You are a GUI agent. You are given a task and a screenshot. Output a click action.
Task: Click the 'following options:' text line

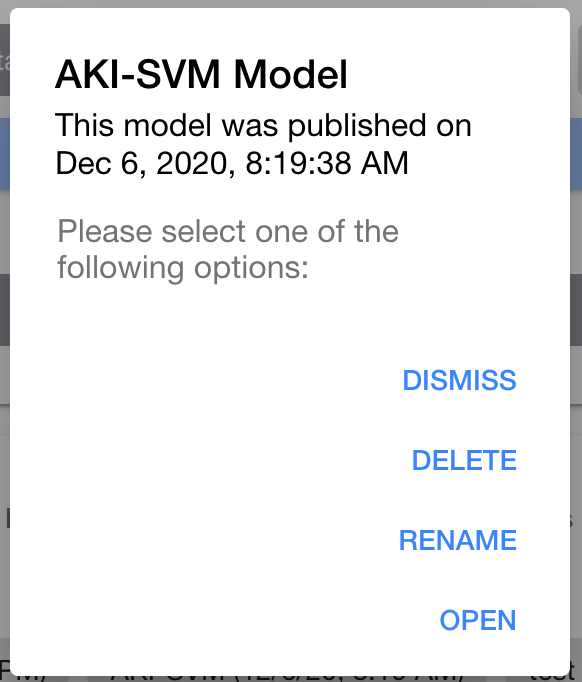click(183, 267)
